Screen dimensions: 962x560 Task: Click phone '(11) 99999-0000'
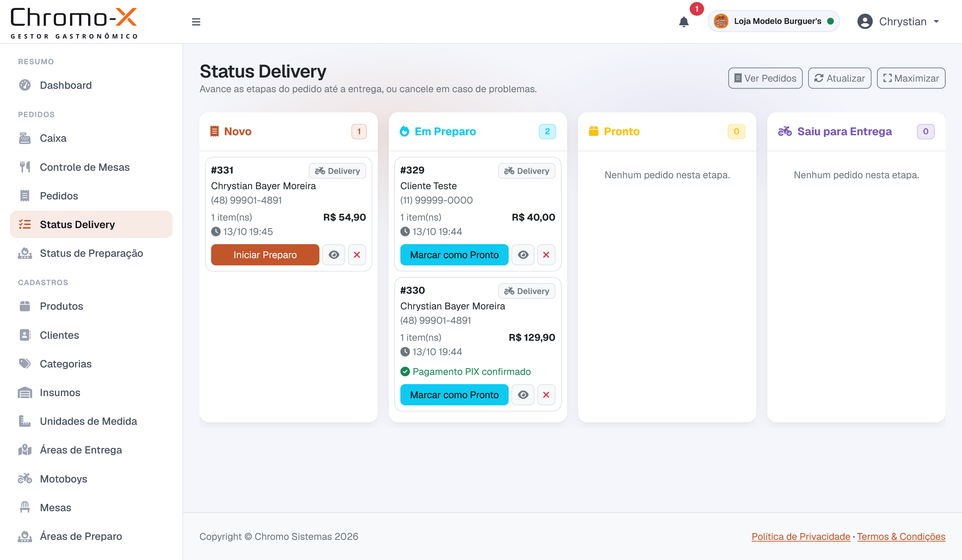pos(436,200)
